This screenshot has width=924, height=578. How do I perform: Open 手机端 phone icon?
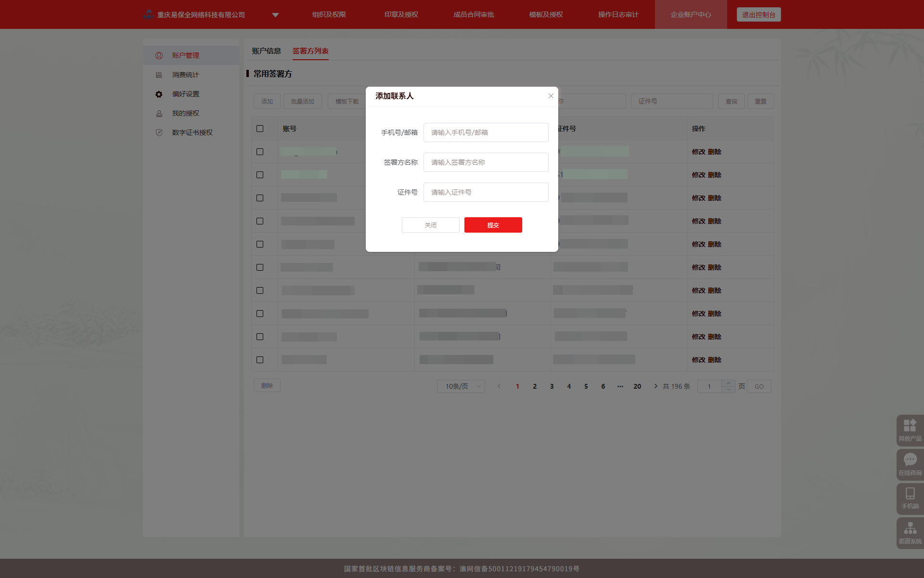tap(910, 493)
